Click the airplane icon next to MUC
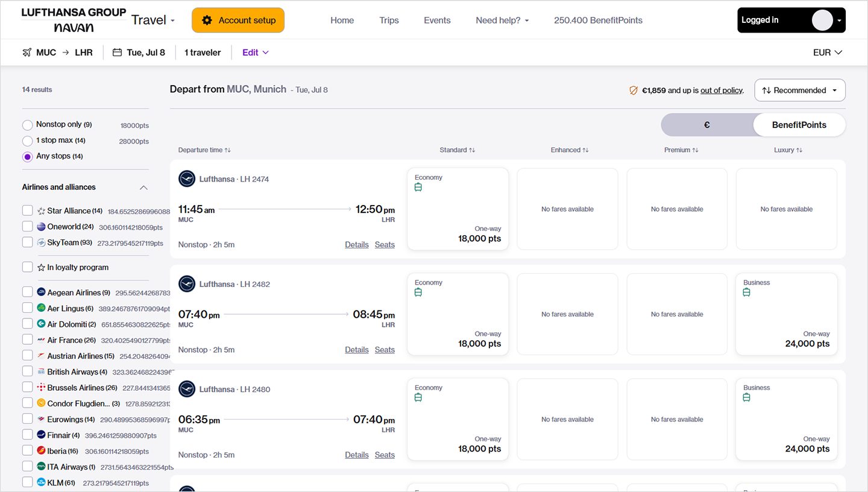This screenshot has height=492, width=868. [27, 52]
